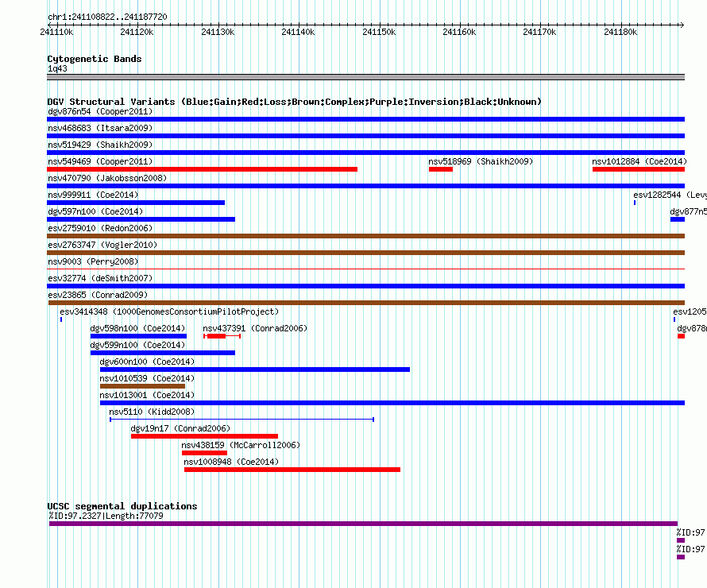Viewport: 707px width, 588px height.
Task: Select esv2763747 (Vogler2010) variant label
Action: tap(102, 245)
